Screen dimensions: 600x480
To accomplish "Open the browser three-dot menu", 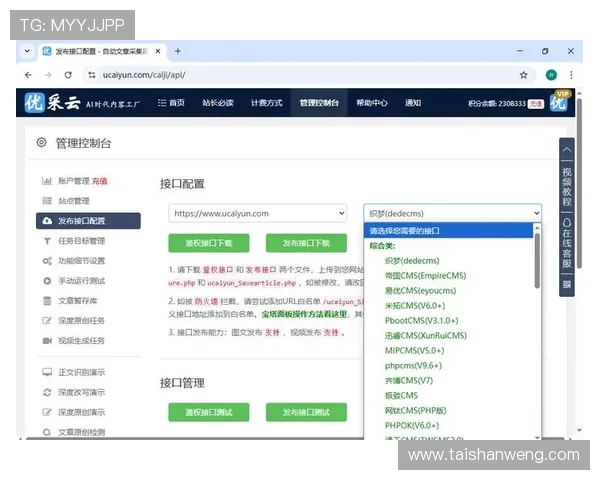I will coord(571,75).
